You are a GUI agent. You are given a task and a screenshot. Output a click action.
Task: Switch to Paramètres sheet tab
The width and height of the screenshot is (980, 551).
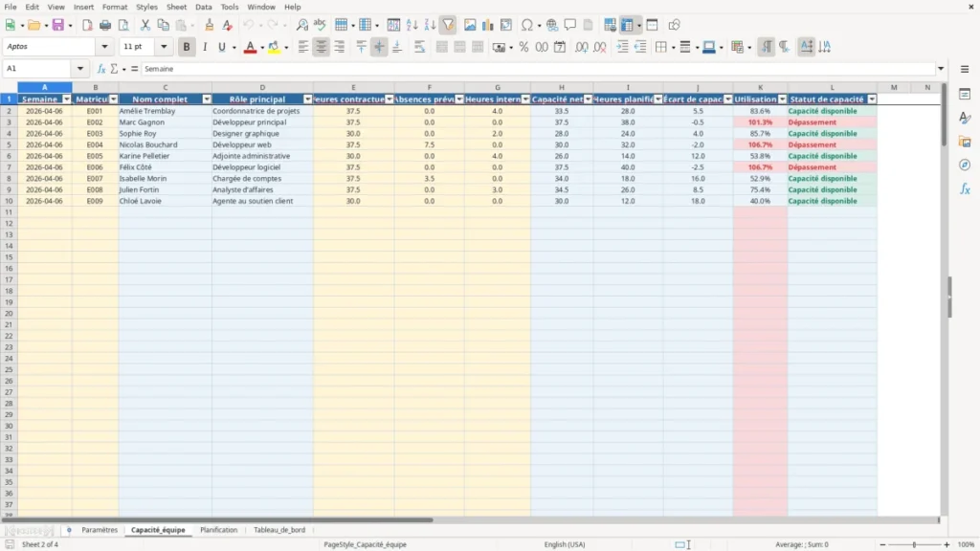coord(100,530)
